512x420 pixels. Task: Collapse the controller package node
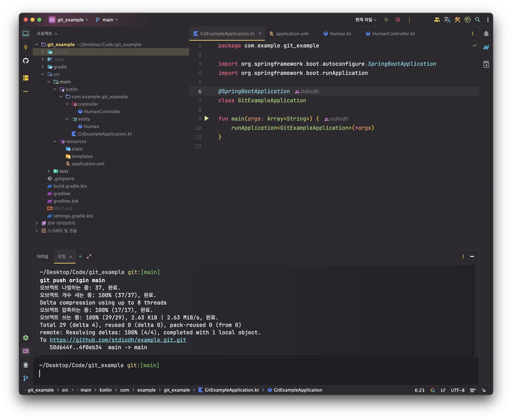(67, 104)
